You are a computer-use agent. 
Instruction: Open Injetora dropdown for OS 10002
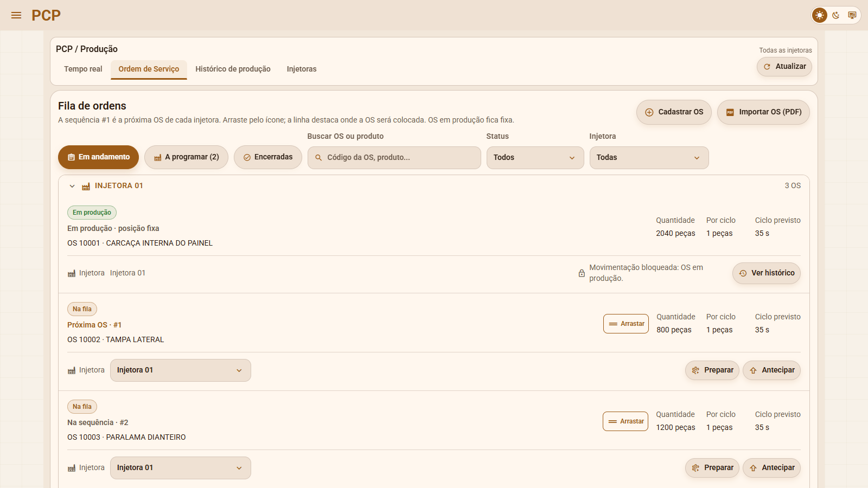181,370
